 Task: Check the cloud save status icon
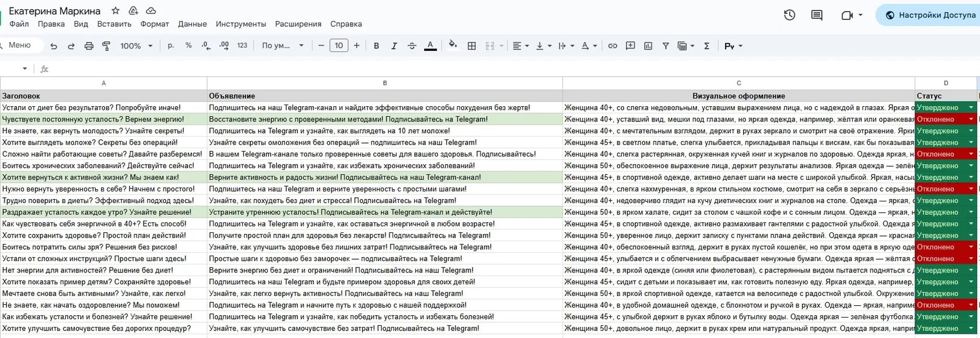coord(150,11)
